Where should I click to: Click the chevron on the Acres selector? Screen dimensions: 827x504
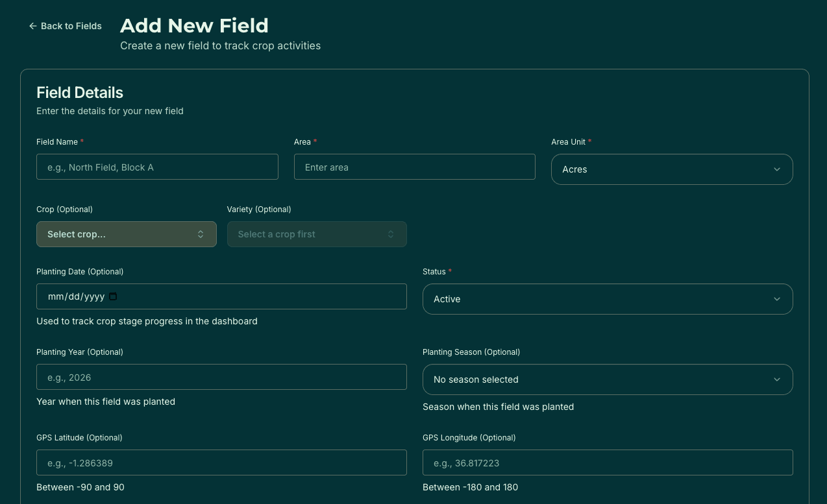(777, 169)
